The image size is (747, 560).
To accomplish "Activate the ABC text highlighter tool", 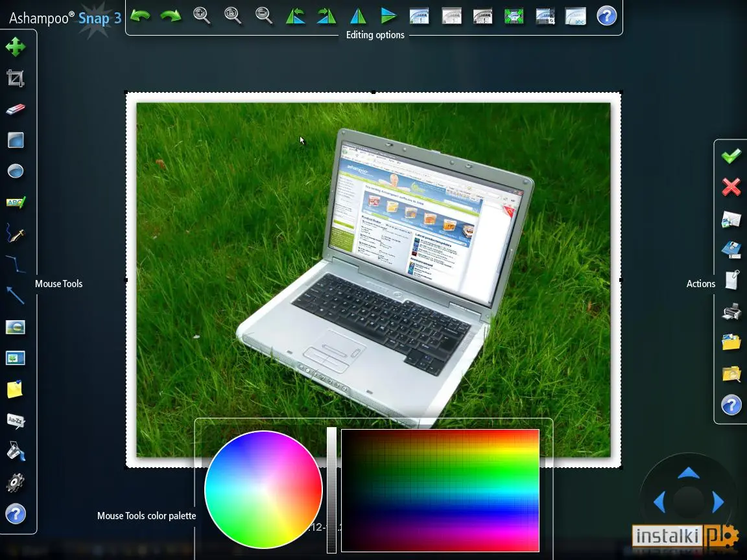I will pos(16,203).
